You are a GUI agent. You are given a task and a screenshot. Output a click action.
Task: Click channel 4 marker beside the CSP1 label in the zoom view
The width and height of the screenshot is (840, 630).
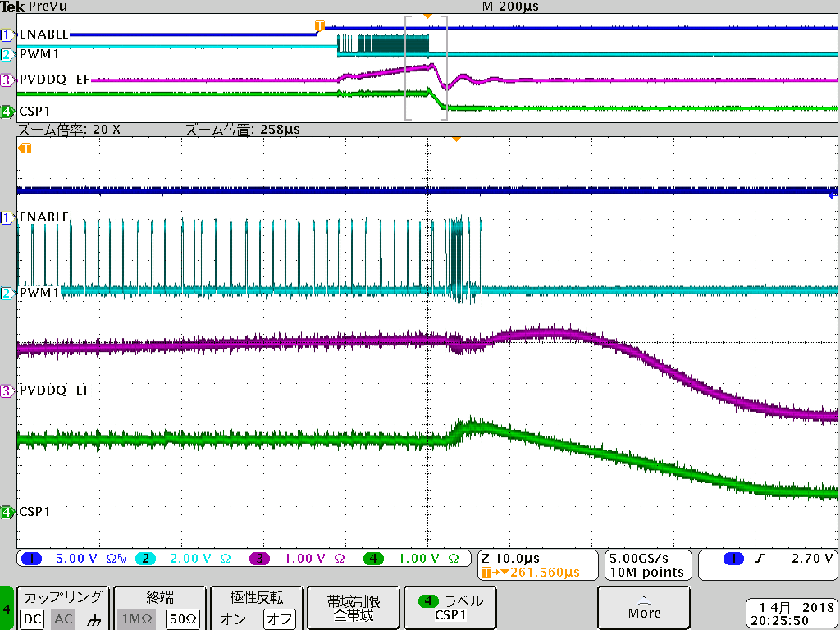7,512
